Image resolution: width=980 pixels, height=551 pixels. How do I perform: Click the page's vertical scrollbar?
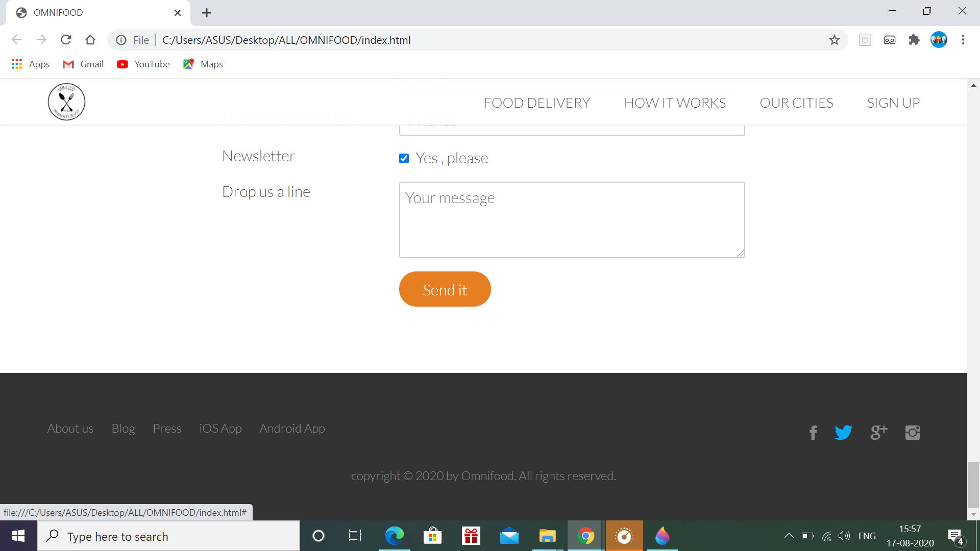973,485
